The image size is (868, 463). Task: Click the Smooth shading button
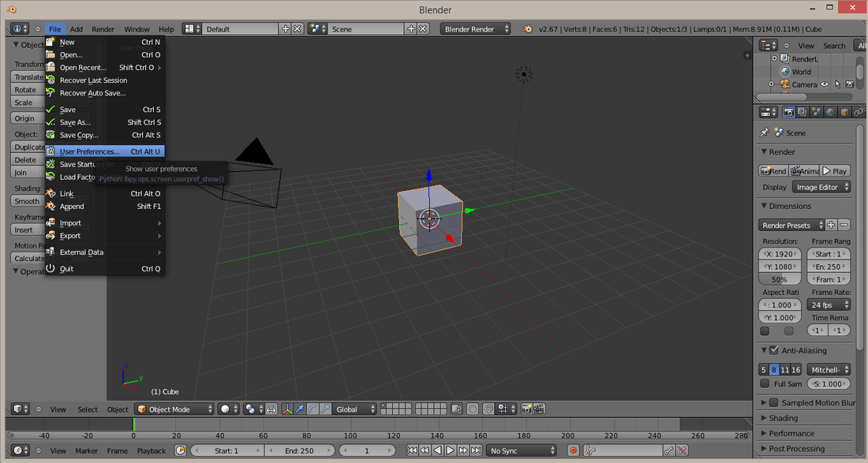click(28, 201)
